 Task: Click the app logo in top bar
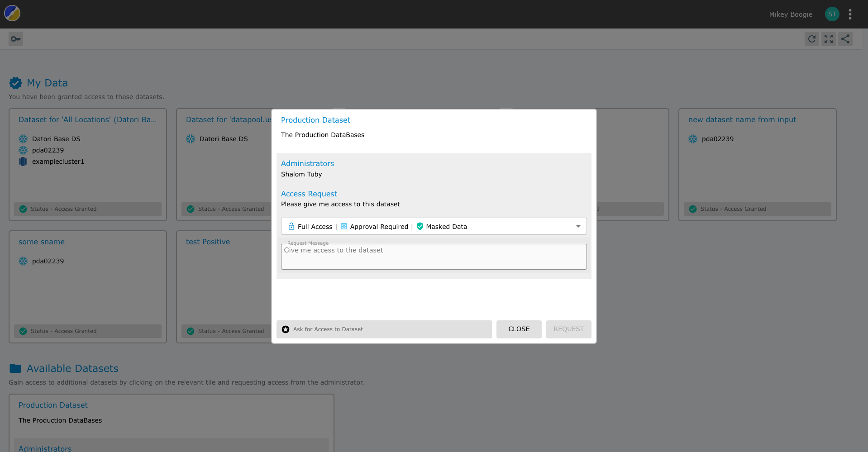point(12,14)
